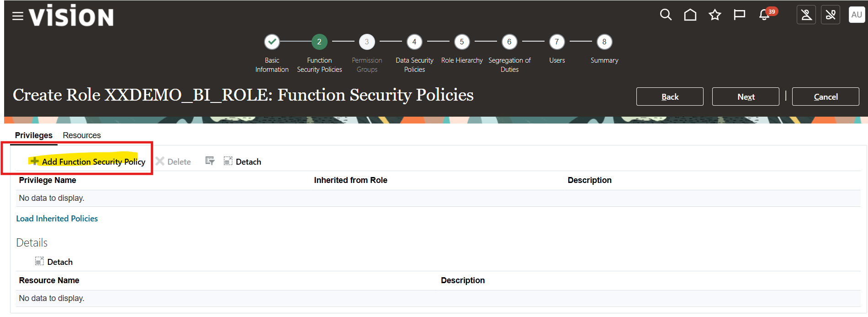Click Load Inherited Policies link
This screenshot has width=868, height=317.
[x=57, y=219]
